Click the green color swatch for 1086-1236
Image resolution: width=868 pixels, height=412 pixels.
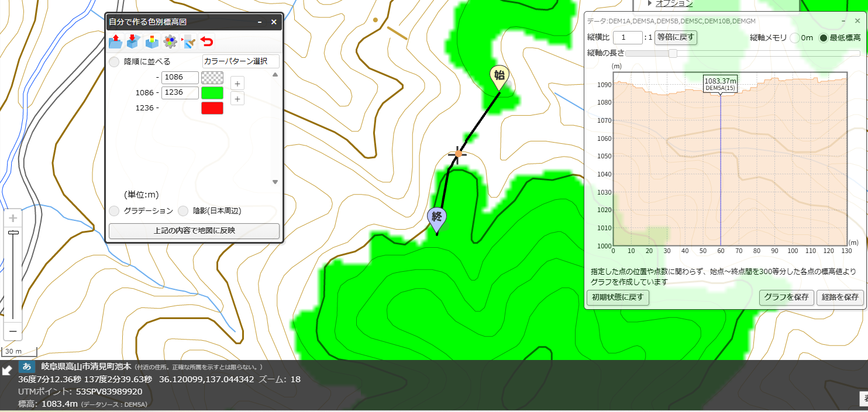coord(212,93)
